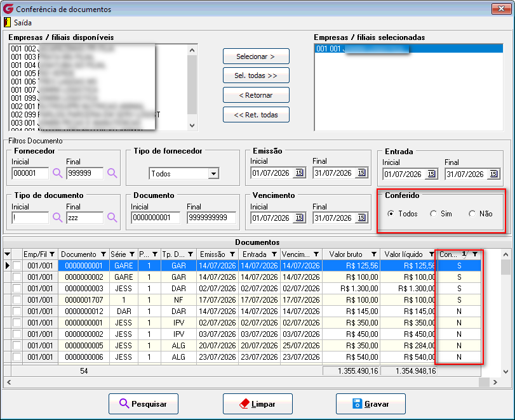515x420 pixels.
Task: Click the Emp/Fil column filter icon
Action: click(52, 254)
